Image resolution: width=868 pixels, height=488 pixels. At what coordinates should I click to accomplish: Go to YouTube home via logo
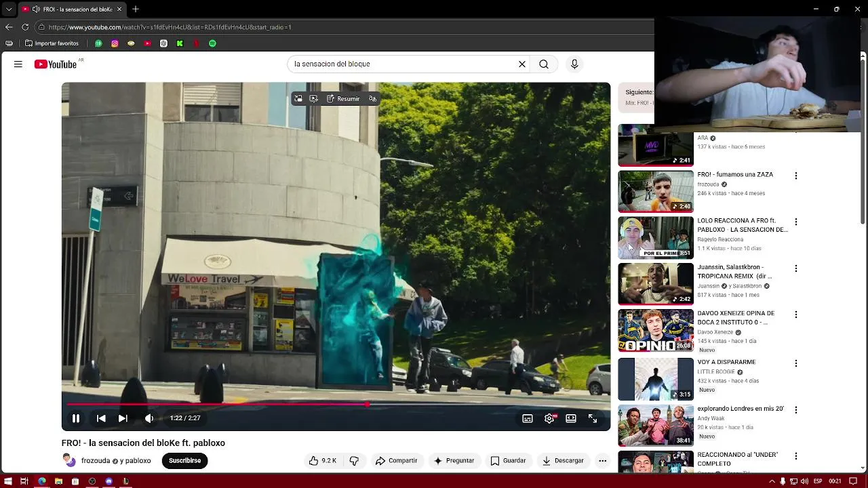tap(56, 64)
